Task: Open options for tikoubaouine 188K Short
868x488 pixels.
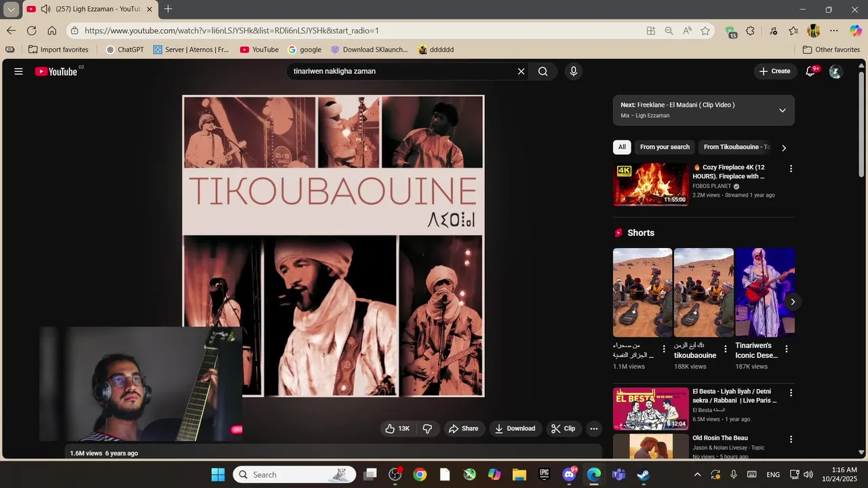Action: click(x=725, y=349)
